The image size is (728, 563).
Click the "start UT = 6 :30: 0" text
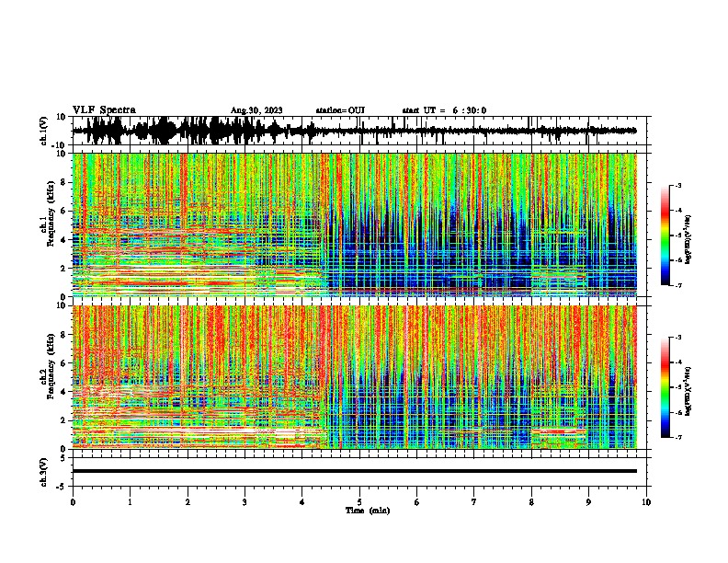coord(444,110)
